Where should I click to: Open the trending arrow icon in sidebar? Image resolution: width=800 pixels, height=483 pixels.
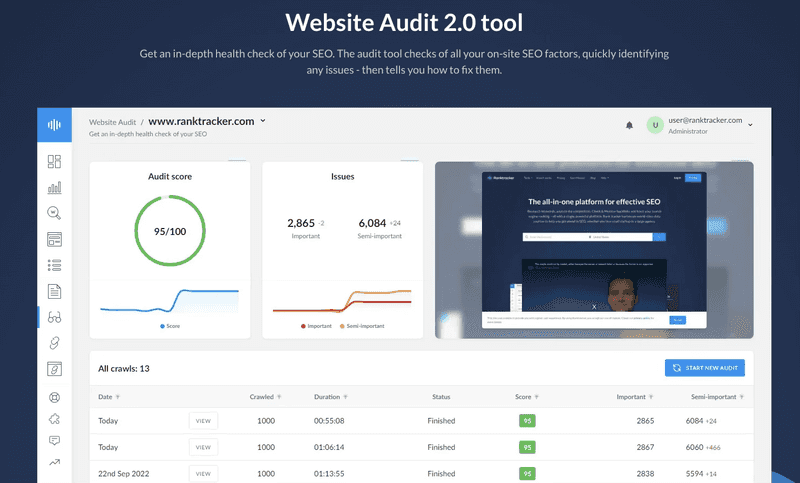(54, 462)
